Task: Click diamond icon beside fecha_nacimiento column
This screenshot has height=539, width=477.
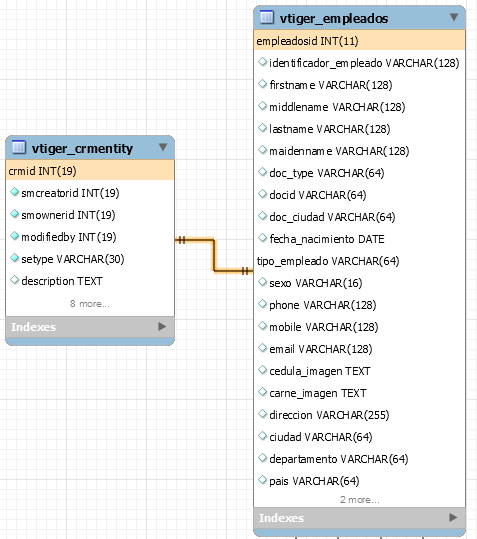Action: click(263, 238)
